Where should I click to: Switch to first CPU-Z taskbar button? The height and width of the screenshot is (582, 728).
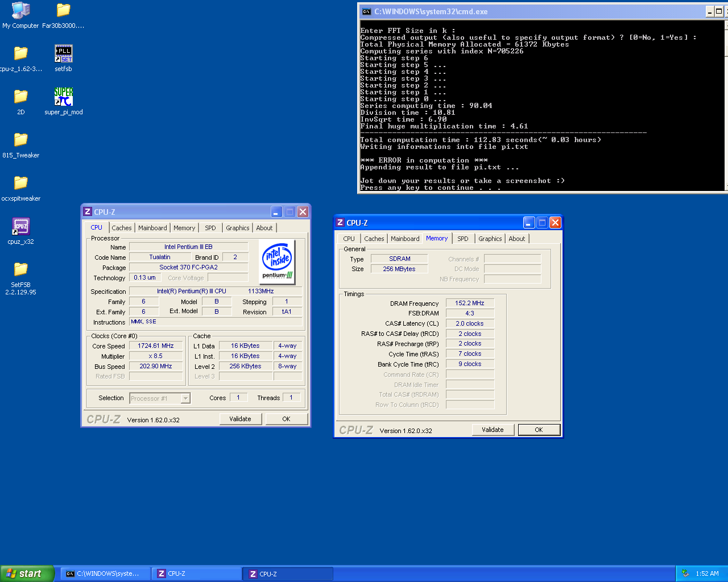tap(197, 573)
